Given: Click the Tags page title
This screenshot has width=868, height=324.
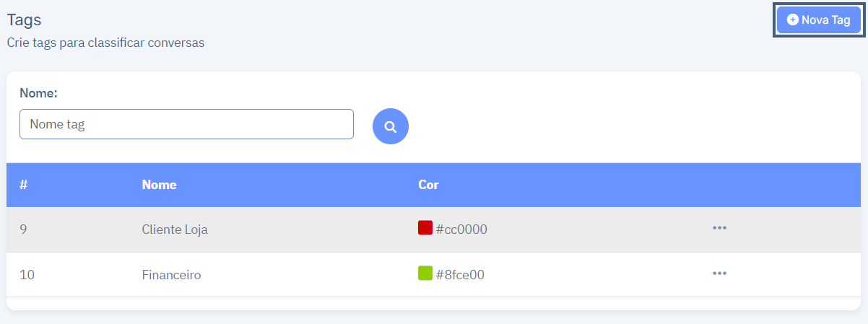Looking at the screenshot, I should tap(24, 20).
